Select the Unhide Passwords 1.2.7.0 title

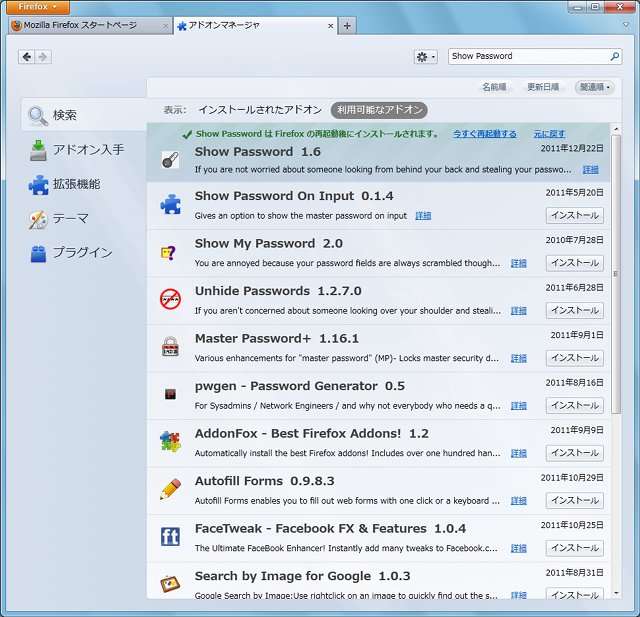278,291
